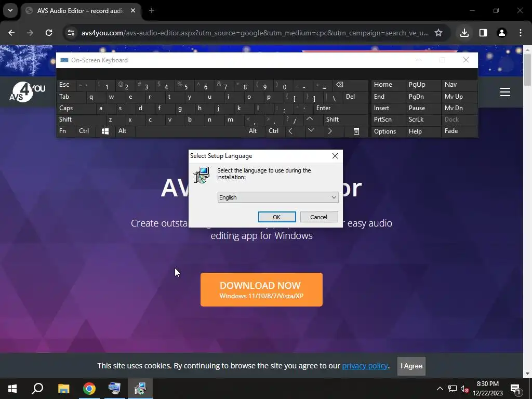This screenshot has width=532, height=399.
Task: Click down arrow key on On-Screen Keyboard
Action: pyautogui.click(x=311, y=131)
